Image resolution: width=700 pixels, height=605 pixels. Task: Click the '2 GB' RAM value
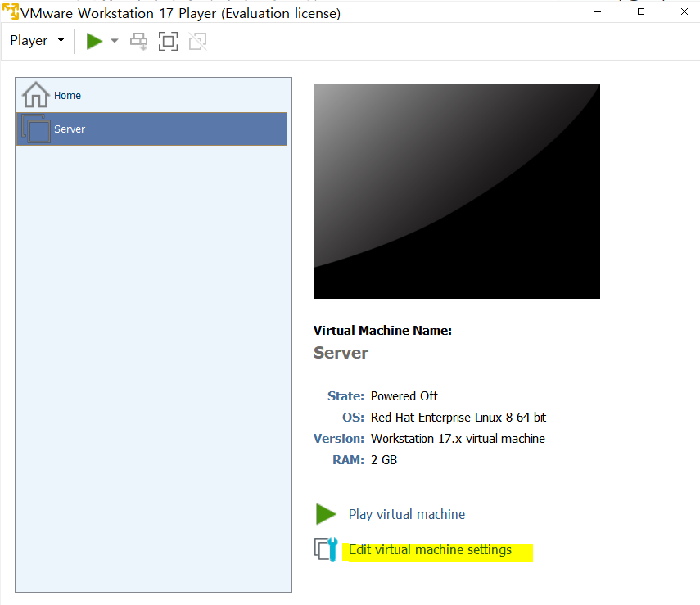(x=384, y=460)
